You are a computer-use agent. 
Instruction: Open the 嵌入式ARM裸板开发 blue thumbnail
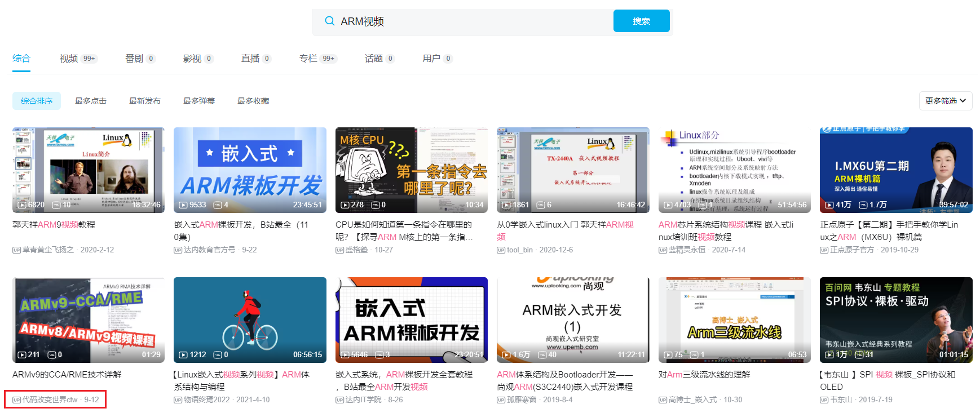250,170
